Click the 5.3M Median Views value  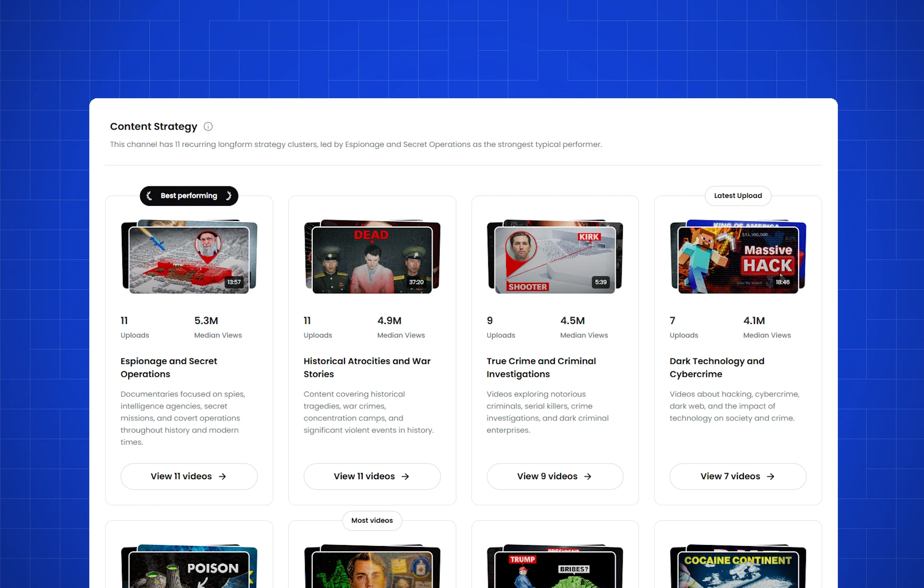pos(206,320)
